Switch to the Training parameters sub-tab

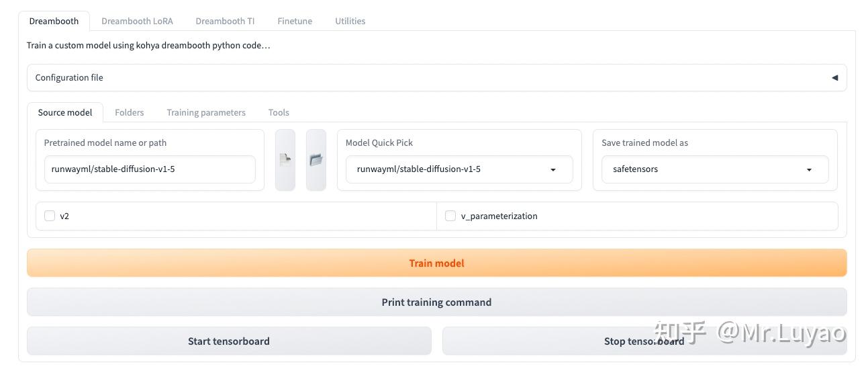click(206, 112)
